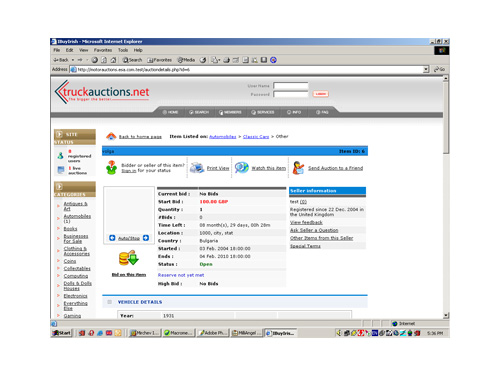This screenshot has height=375, width=500.
Task: Open the Tools menu
Action: coord(123,50)
